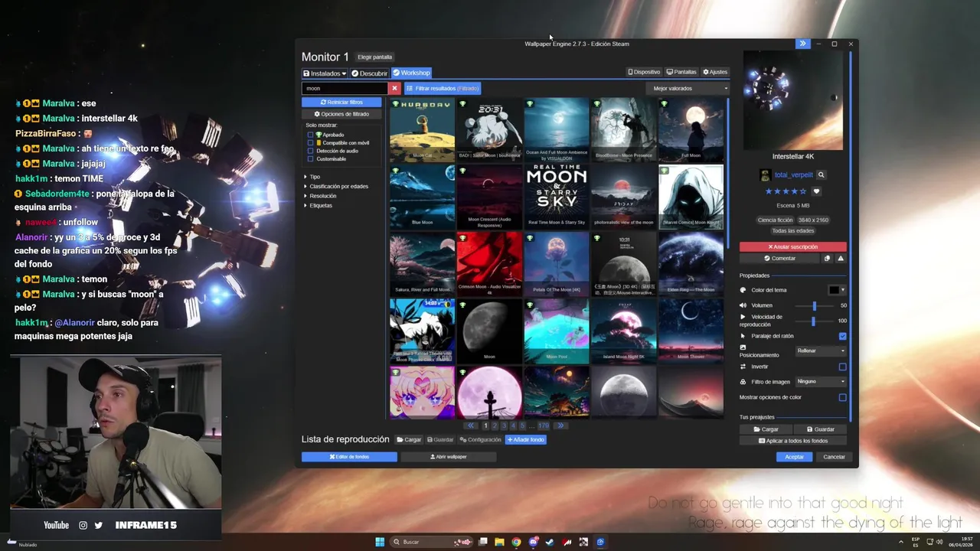Click the Añadir fondo button

coord(525,440)
